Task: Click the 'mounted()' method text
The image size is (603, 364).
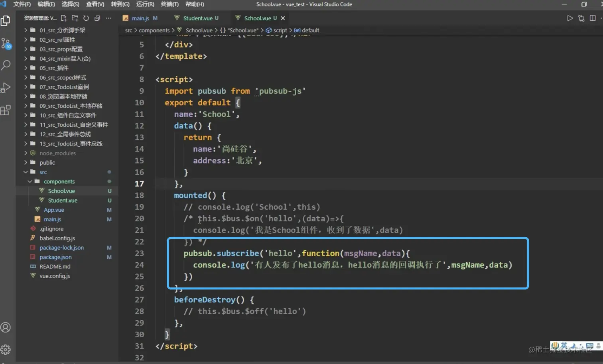Action: [x=195, y=195]
